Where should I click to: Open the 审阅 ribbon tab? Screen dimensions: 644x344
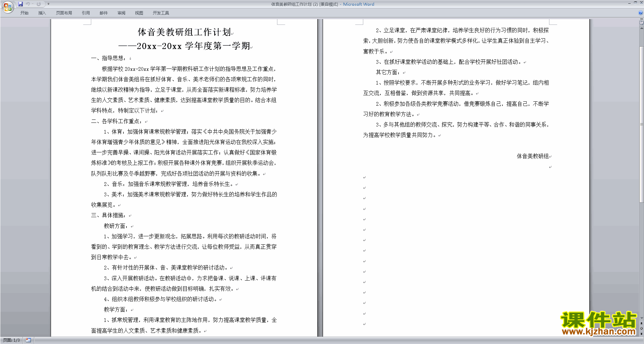tap(121, 13)
